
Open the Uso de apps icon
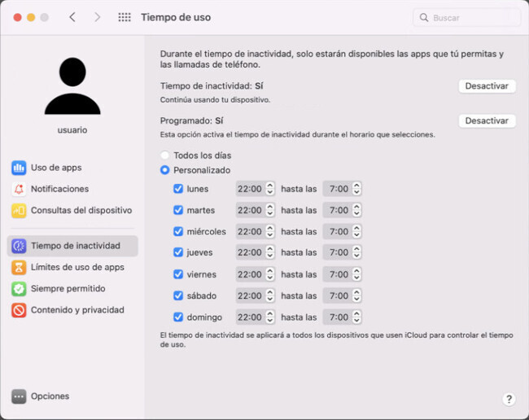coord(19,168)
